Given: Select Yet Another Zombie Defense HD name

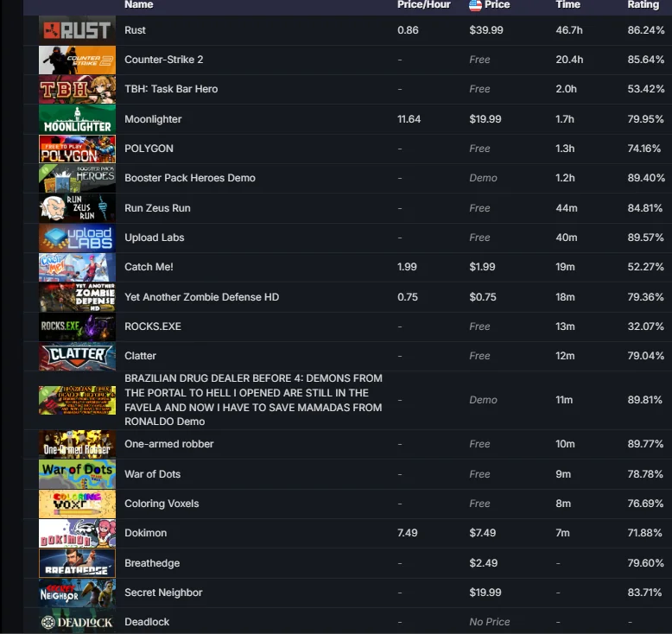Looking at the screenshot, I should pos(201,296).
